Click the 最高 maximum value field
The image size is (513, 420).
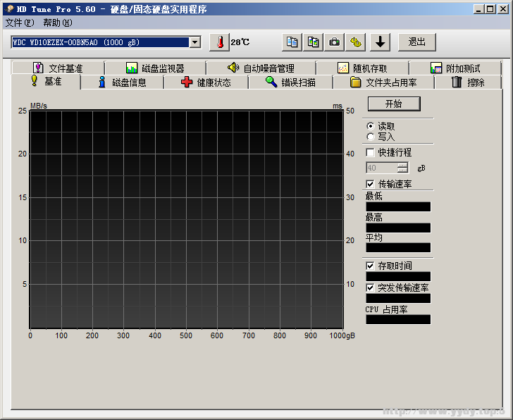tap(398, 228)
